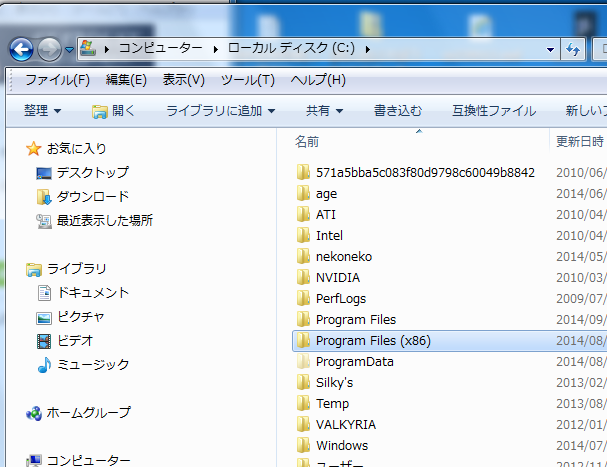The height and width of the screenshot is (467, 607).
Task: Select コンピューター in navigation pane
Action: pyautogui.click(x=89, y=460)
